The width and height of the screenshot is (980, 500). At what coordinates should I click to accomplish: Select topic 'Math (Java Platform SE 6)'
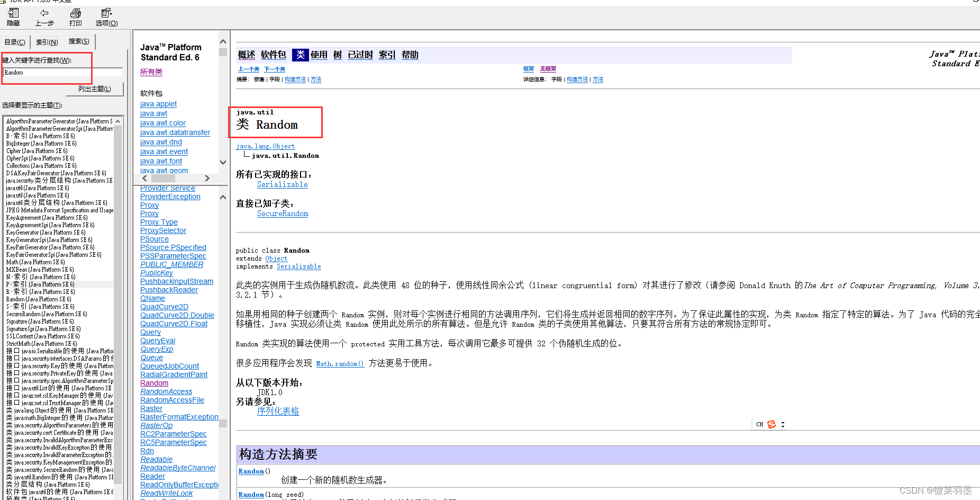click(x=35, y=262)
